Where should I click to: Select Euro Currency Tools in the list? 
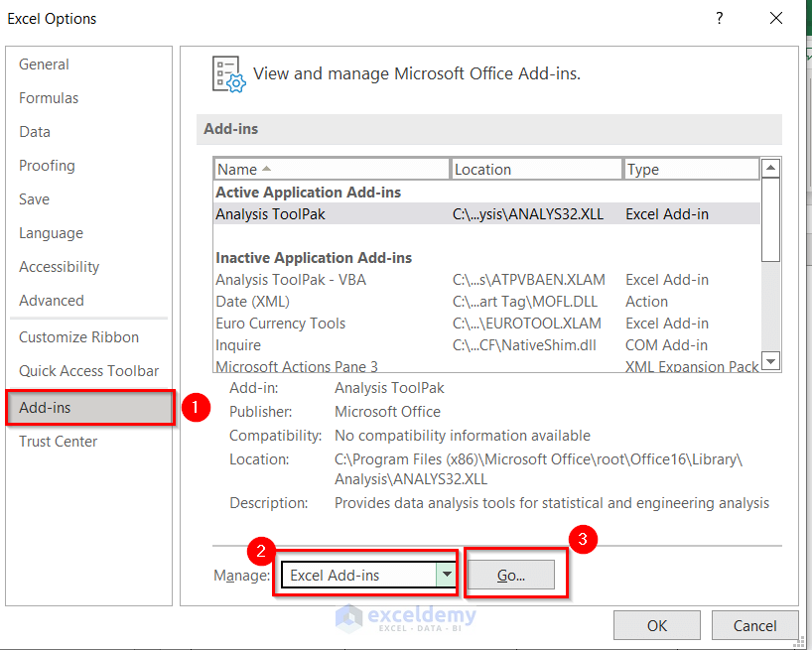coord(281,324)
